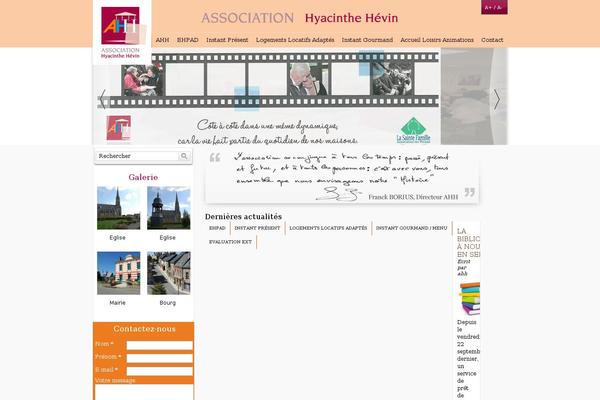Screen dimensions: 600x400
Task: Click the Dernières actualités heading
Action: point(243,217)
